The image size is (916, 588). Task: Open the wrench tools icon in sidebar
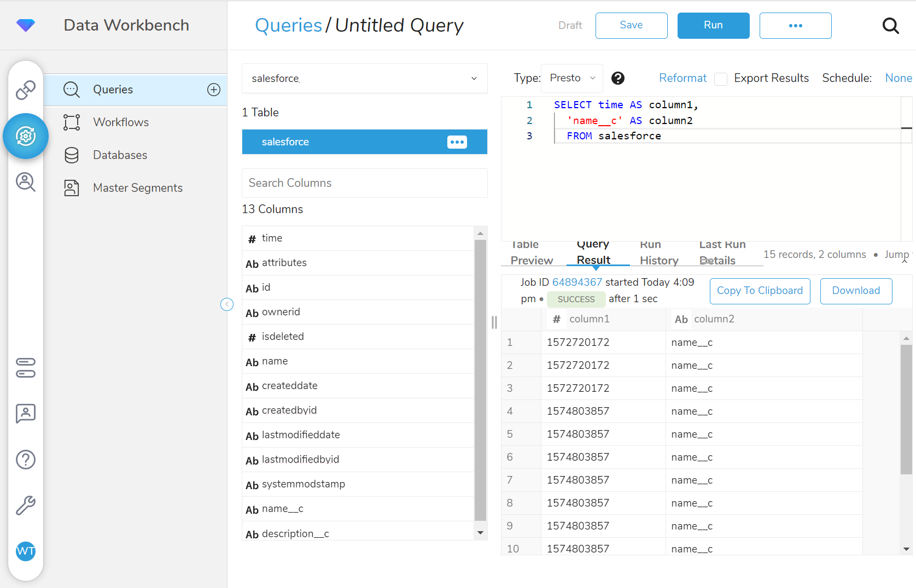click(x=26, y=505)
